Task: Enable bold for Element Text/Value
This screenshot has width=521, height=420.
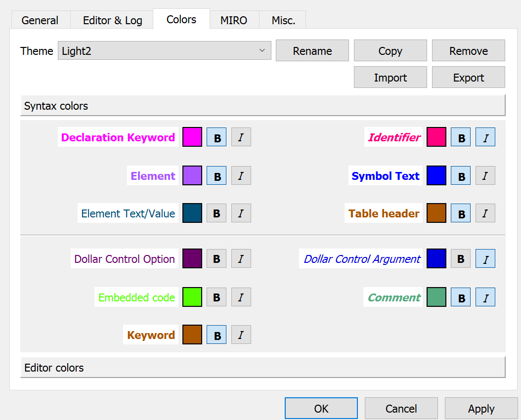Action: pyautogui.click(x=217, y=213)
